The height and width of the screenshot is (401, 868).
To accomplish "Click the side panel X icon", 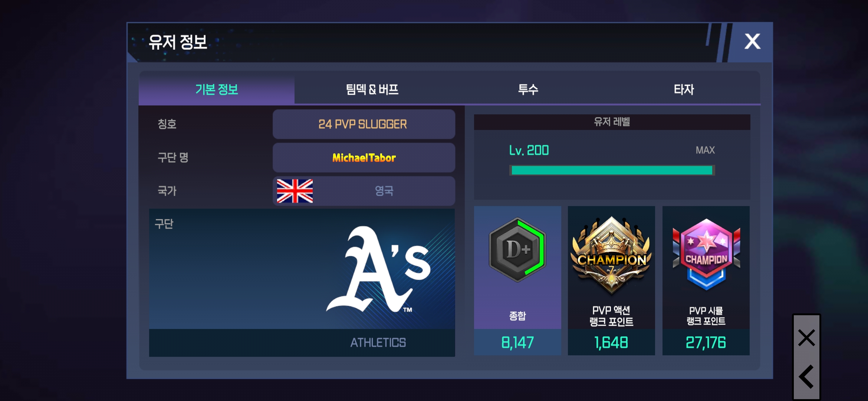I will (x=806, y=338).
